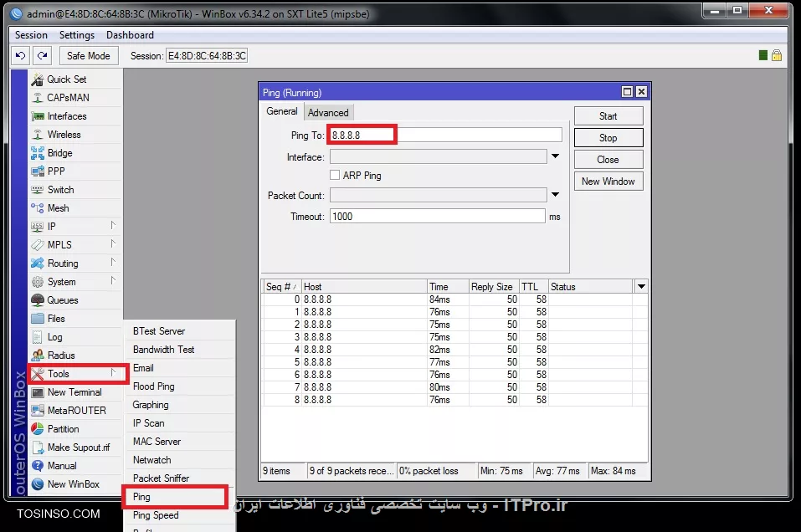
Task: Maximize the Ping window
Action: point(627,91)
